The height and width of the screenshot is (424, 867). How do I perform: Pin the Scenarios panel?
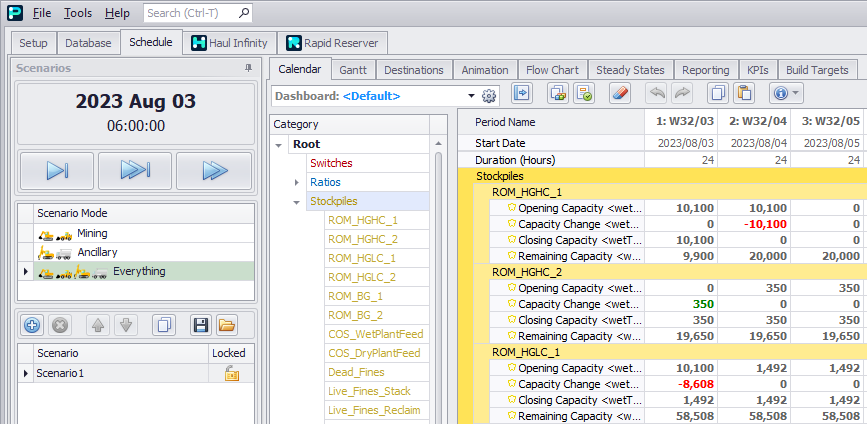click(x=248, y=68)
